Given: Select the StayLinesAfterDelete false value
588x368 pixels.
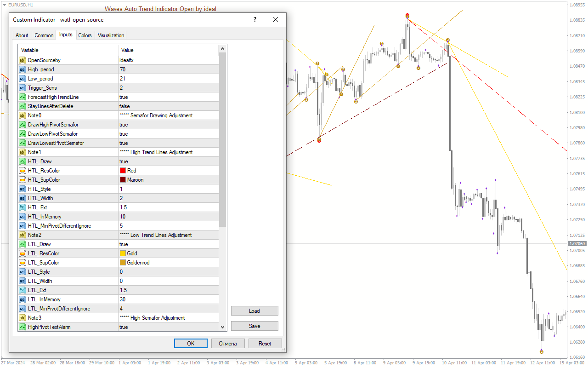Looking at the screenshot, I should pos(124,106).
